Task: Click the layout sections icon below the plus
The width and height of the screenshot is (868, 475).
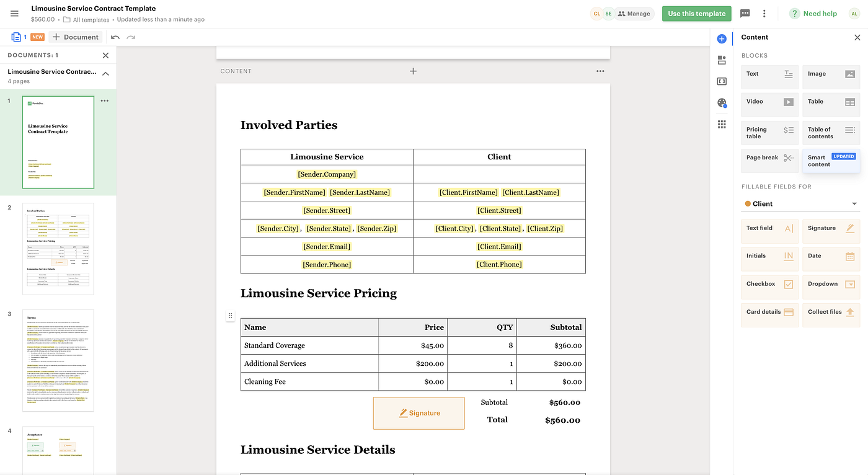Action: tap(721, 60)
